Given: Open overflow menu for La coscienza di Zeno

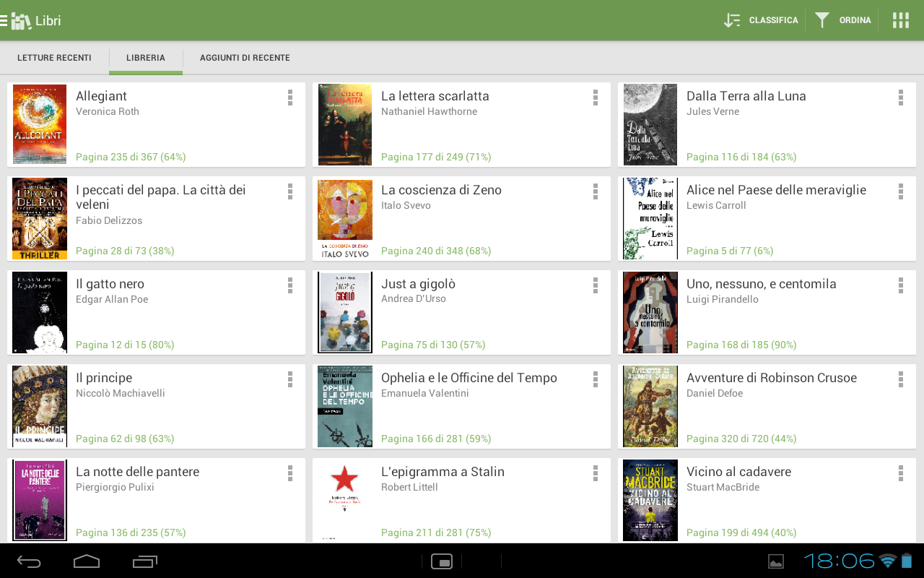Looking at the screenshot, I should pos(596,191).
